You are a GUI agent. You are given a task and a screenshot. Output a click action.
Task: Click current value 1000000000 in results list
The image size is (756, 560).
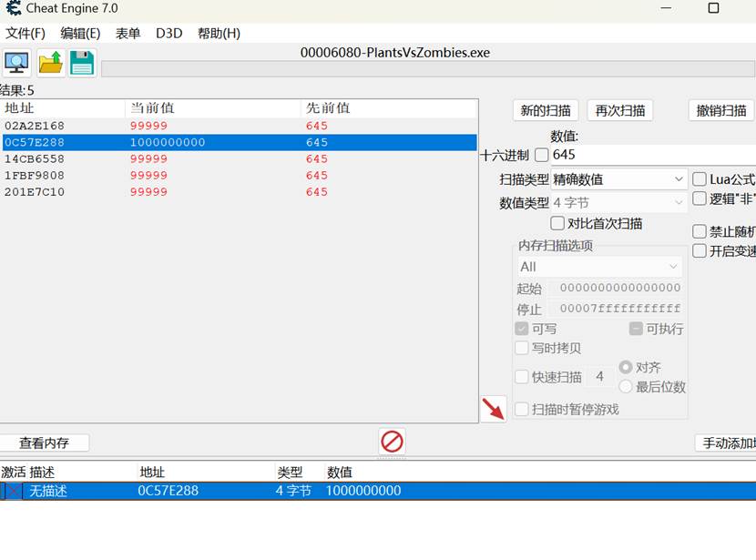point(168,142)
